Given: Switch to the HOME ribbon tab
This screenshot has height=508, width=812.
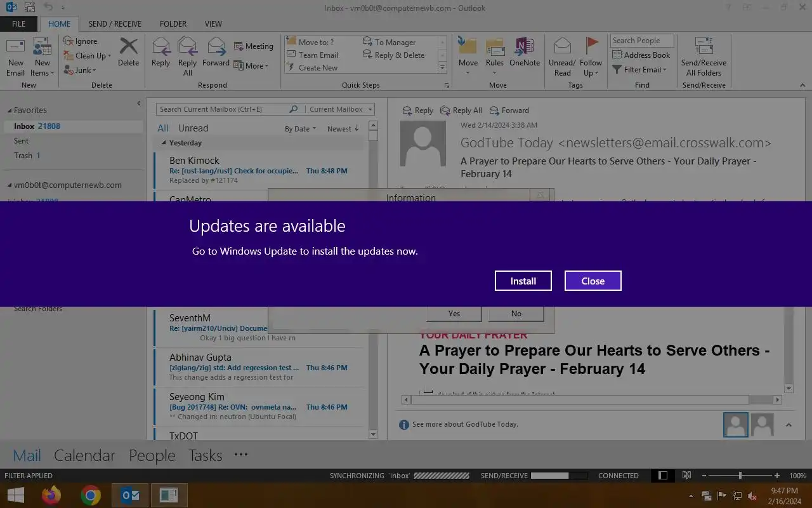Looking at the screenshot, I should click(60, 24).
